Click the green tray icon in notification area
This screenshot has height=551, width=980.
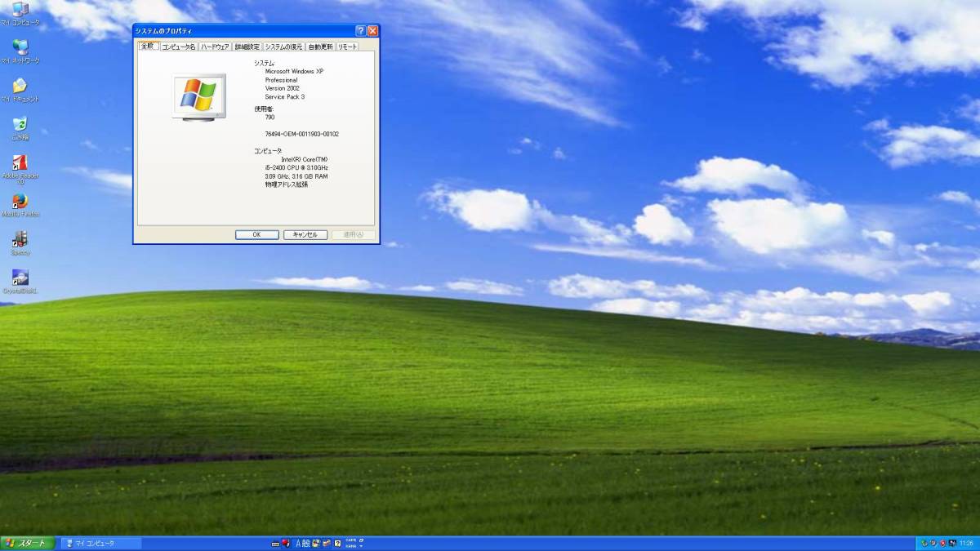coord(924,543)
